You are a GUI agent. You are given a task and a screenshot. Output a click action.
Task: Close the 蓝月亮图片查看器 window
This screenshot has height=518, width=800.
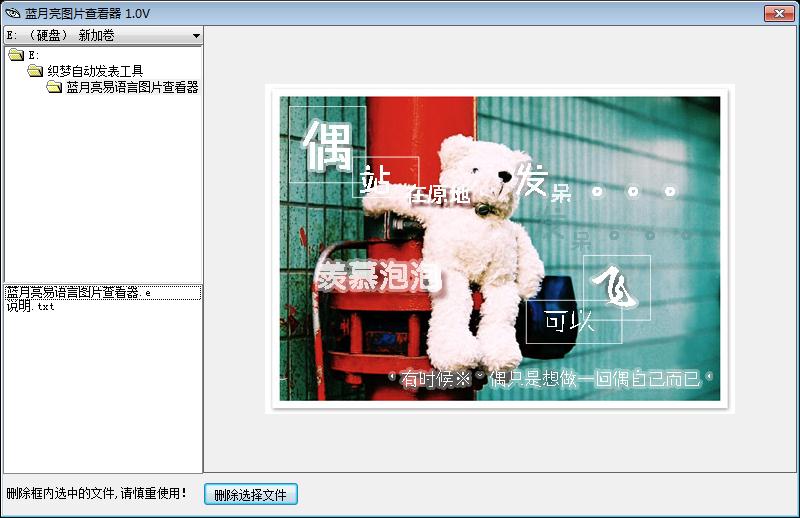[x=779, y=13]
